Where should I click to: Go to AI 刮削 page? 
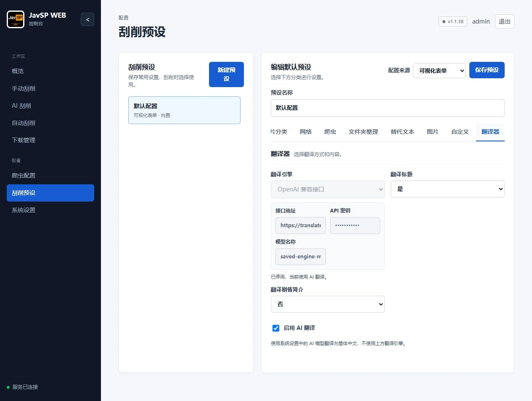pos(50,106)
